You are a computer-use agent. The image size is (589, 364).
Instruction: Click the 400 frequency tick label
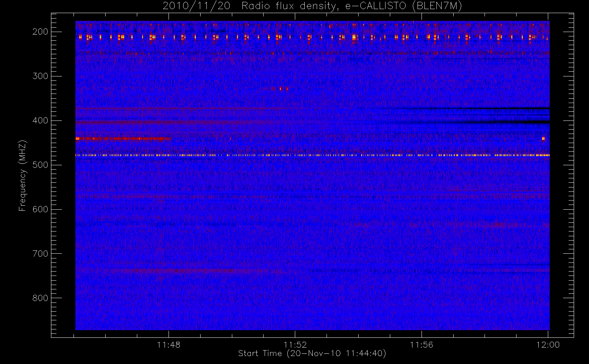(x=40, y=120)
